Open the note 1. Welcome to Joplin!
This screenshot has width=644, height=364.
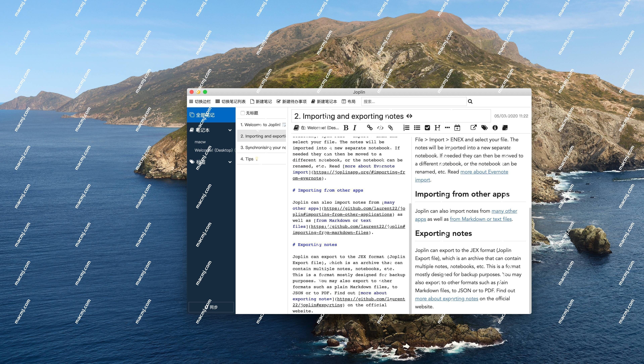click(x=261, y=125)
